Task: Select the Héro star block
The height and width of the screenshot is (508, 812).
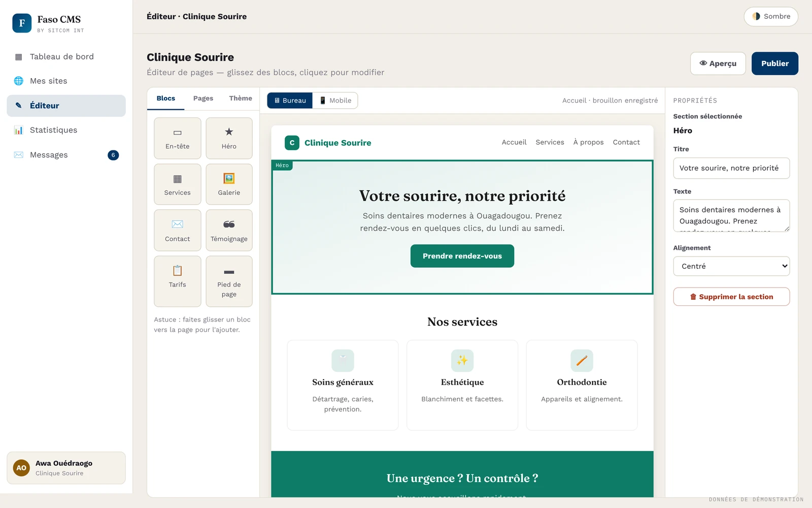Action: (229, 138)
